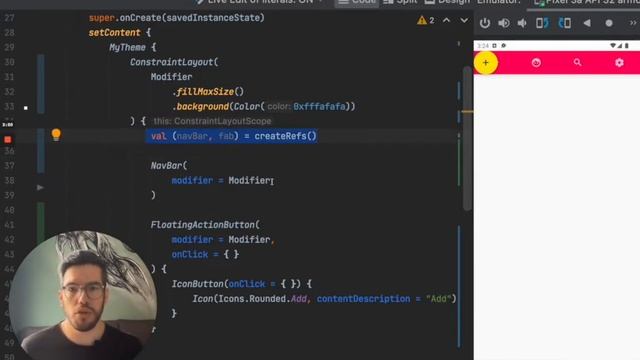640x360 pixels.
Task: Click the gutter arrow near line 38
Action: (x=40, y=187)
